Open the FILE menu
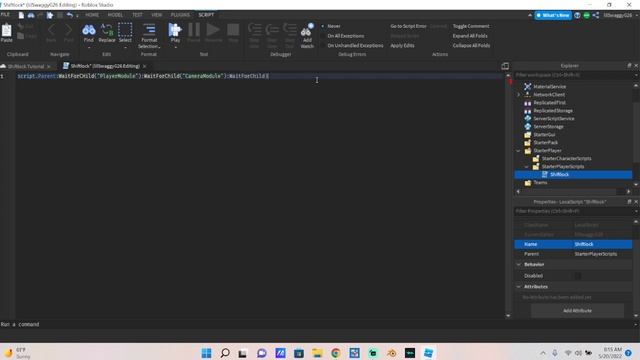 tap(5, 15)
